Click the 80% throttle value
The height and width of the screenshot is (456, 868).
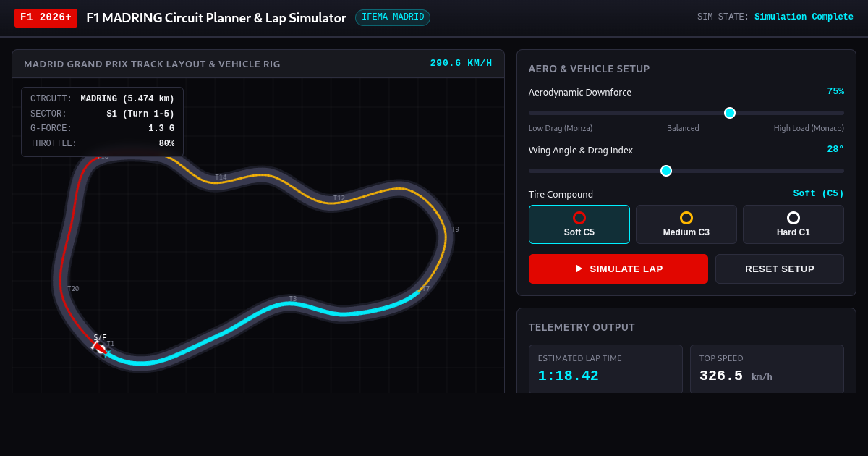pos(166,144)
